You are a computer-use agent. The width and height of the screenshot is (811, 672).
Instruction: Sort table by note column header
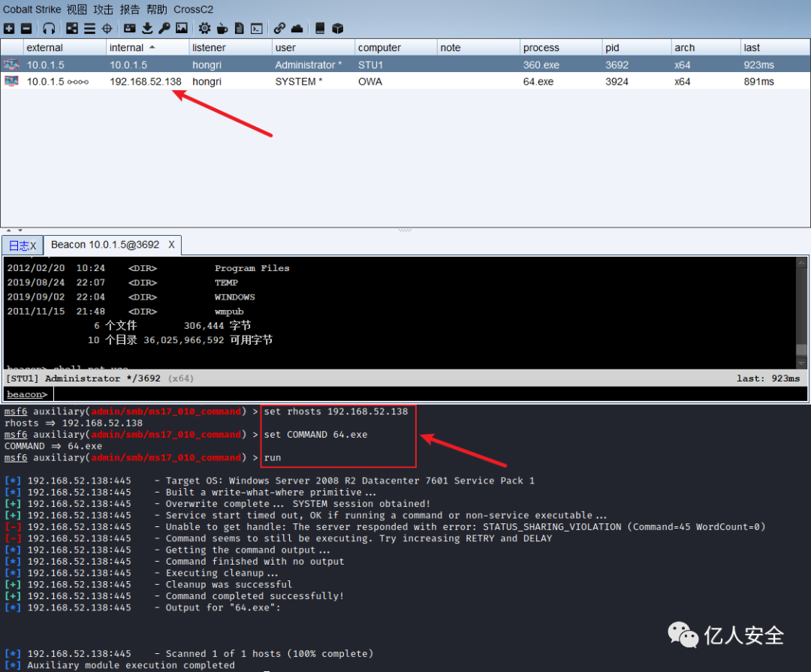coord(478,47)
